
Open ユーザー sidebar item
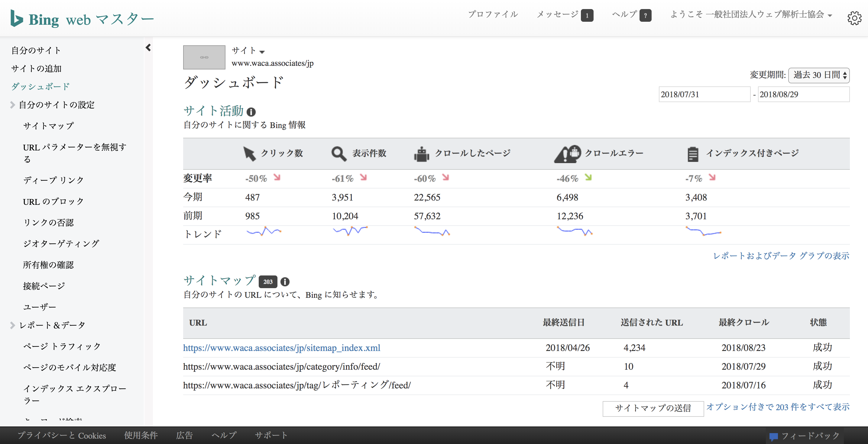click(40, 307)
